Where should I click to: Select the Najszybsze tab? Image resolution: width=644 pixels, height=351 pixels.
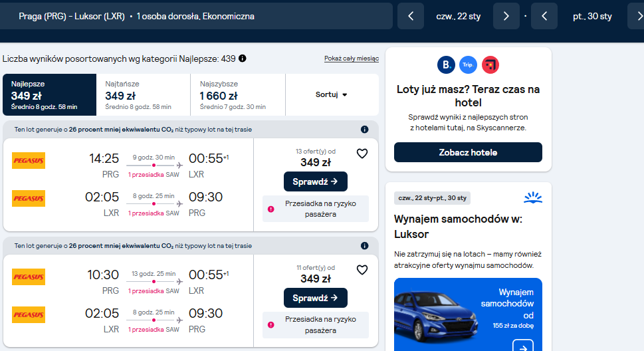click(x=238, y=94)
